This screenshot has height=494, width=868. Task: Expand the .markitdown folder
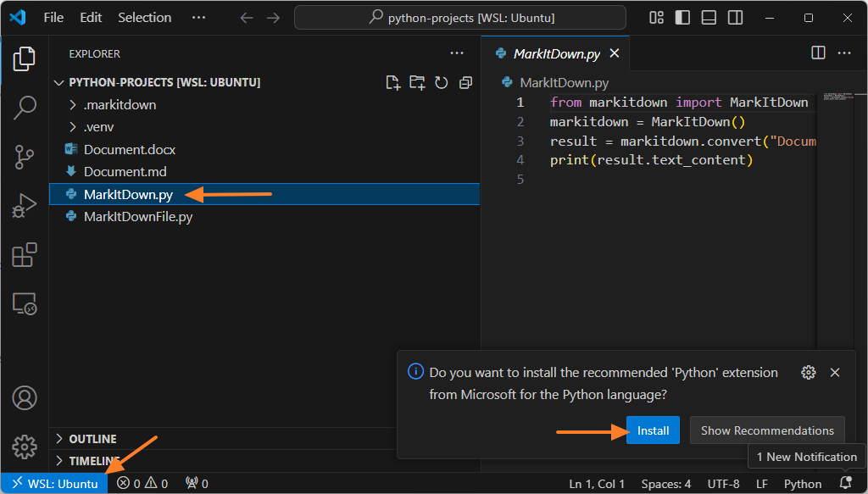(x=120, y=105)
